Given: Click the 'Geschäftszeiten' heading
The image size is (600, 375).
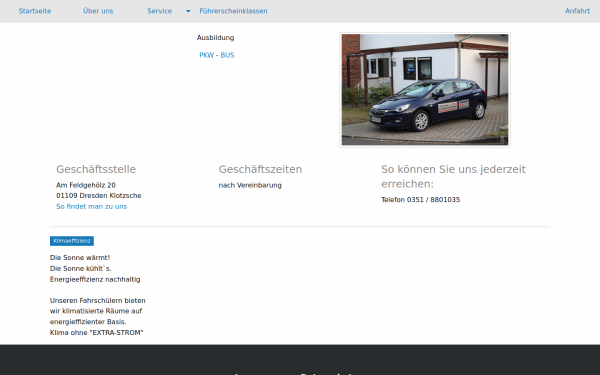Looking at the screenshot, I should (x=260, y=169).
